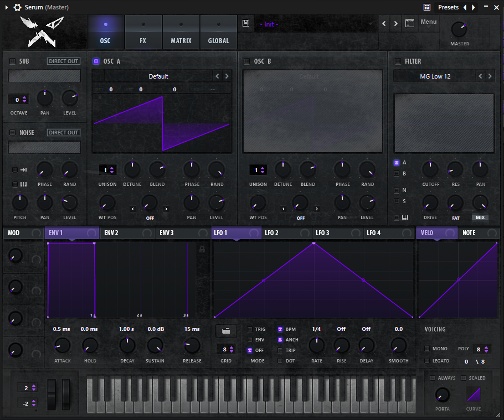Enable LEGATO voicing

click(427, 361)
